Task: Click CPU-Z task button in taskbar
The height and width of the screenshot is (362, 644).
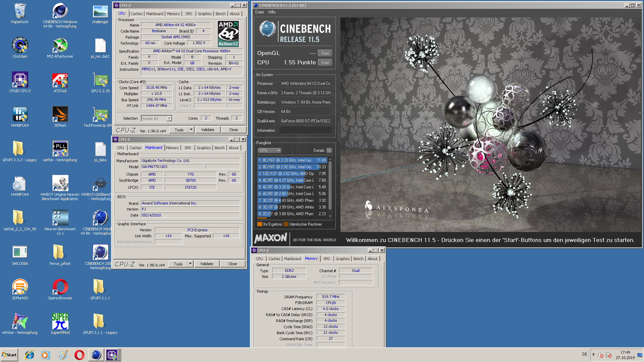Action: point(112,355)
